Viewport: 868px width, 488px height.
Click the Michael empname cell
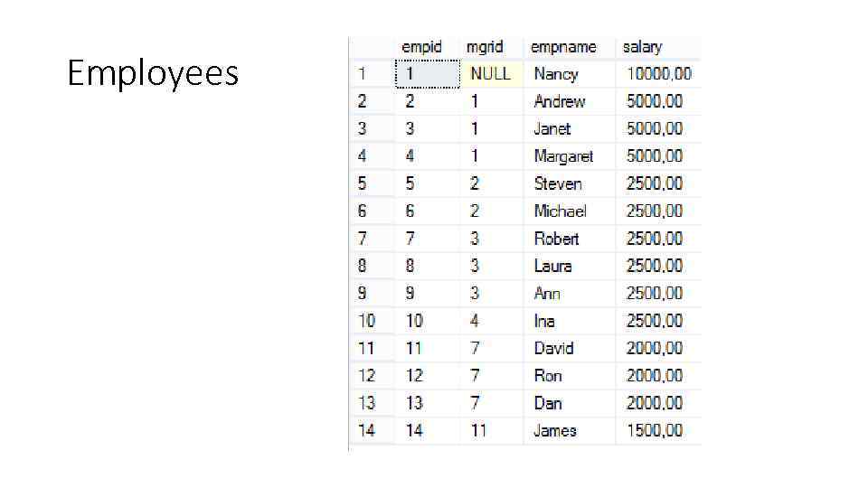[560, 211]
